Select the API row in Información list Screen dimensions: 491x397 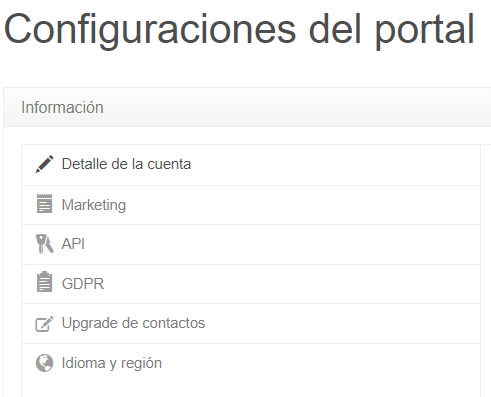tap(251, 245)
